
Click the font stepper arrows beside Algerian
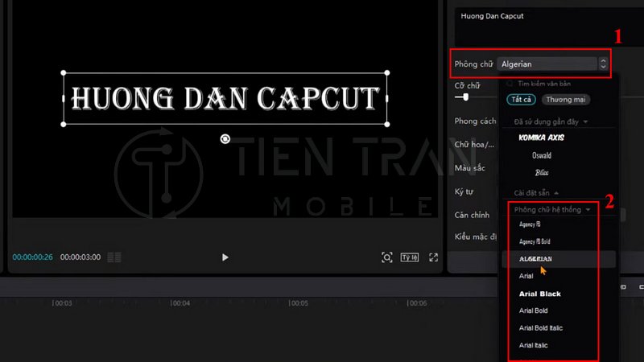point(603,64)
